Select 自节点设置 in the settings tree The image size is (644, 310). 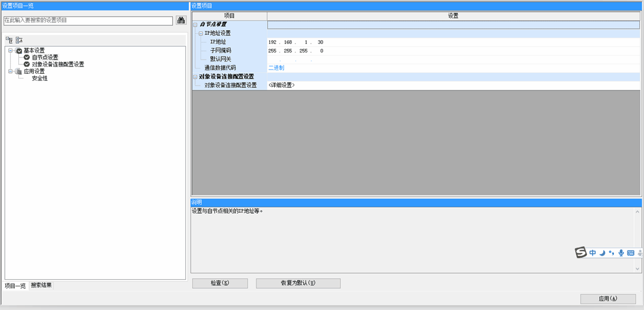coord(45,57)
